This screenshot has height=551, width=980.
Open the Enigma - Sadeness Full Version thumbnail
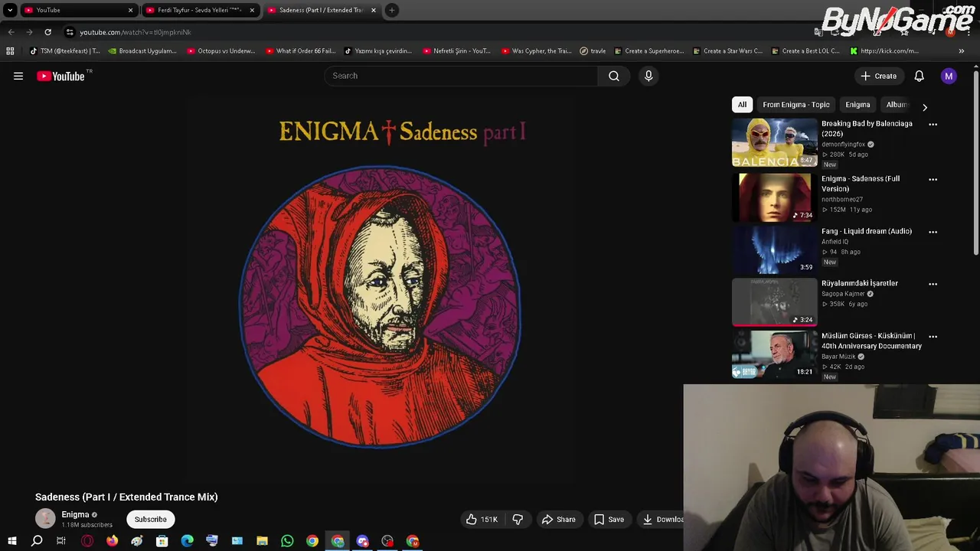coord(774,197)
